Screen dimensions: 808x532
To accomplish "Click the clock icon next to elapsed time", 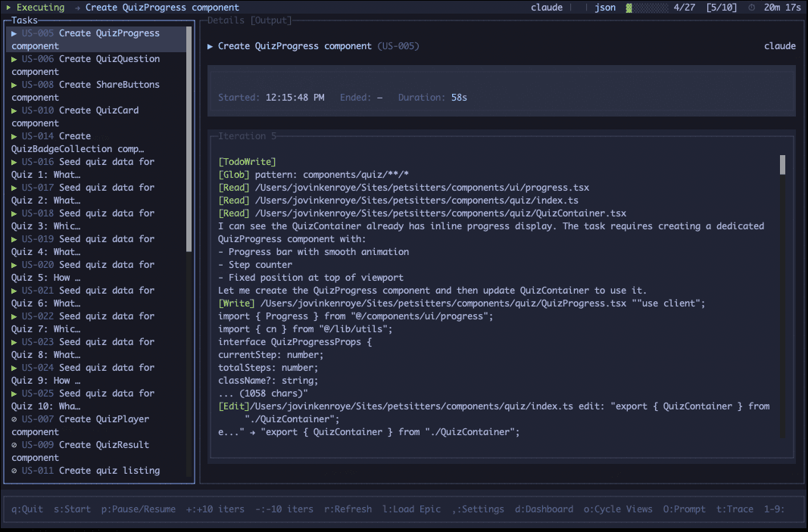I will coord(751,8).
